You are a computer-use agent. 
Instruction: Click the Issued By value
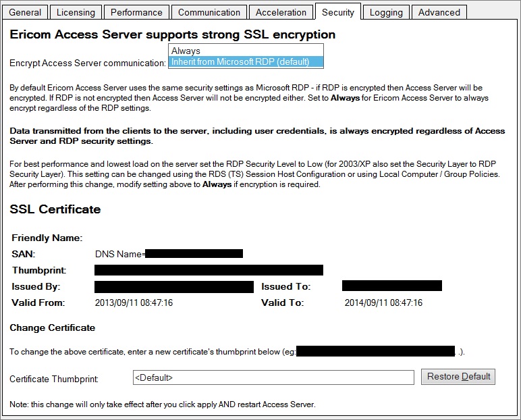[174, 286]
